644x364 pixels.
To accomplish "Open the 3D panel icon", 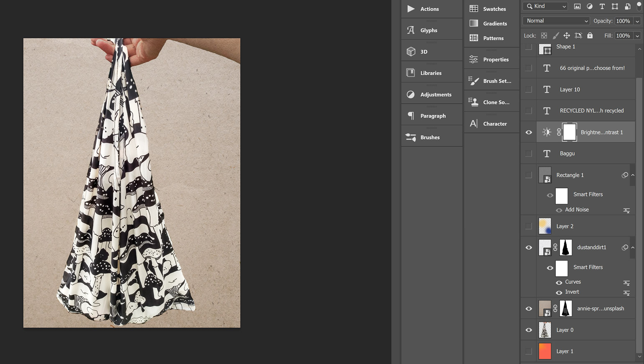I will (x=411, y=52).
